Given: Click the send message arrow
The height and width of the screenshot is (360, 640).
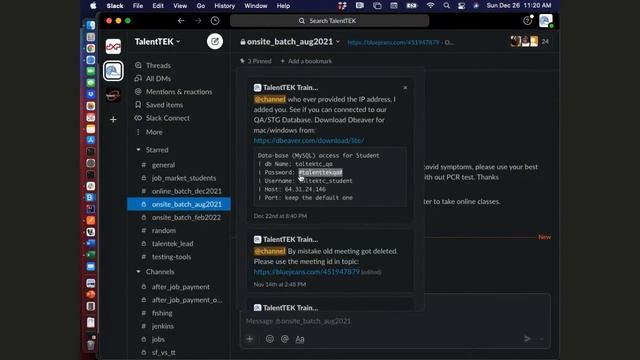Looking at the screenshot, I should (527, 339).
